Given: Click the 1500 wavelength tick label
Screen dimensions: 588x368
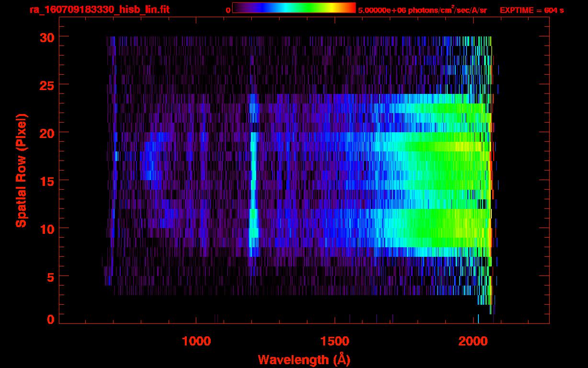Looking at the screenshot, I should pyautogui.click(x=335, y=342).
